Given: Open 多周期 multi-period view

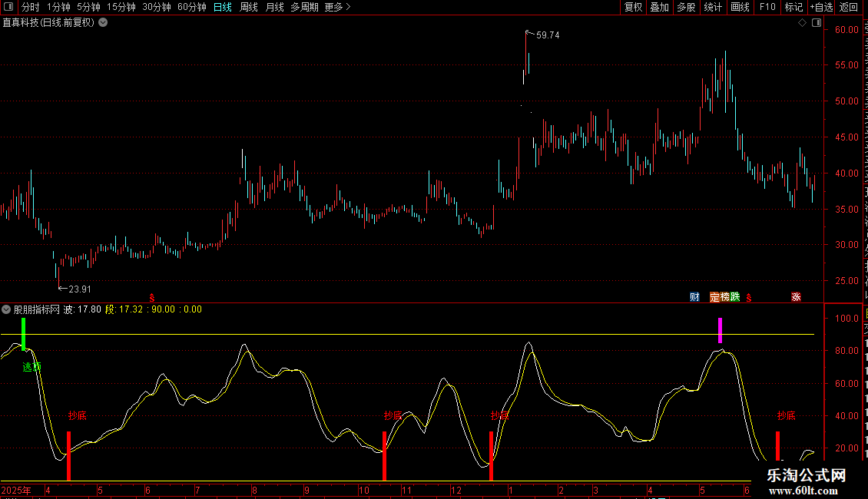Looking at the screenshot, I should pos(304,7).
